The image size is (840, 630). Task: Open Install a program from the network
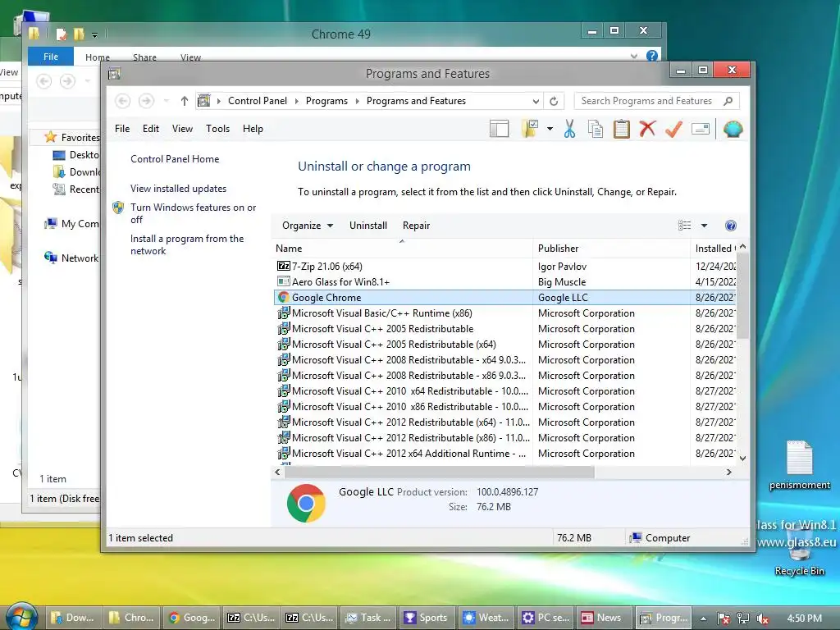pyautogui.click(x=187, y=244)
